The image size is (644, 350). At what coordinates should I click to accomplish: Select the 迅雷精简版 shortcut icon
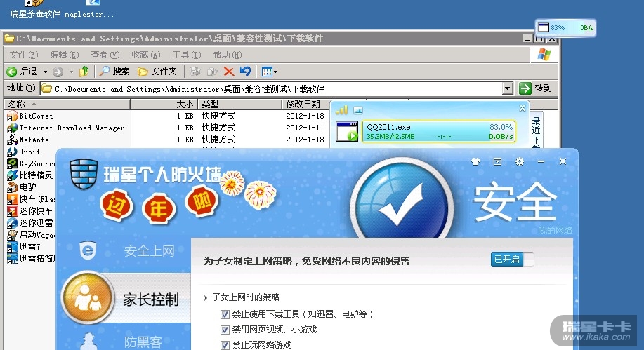tap(13, 259)
